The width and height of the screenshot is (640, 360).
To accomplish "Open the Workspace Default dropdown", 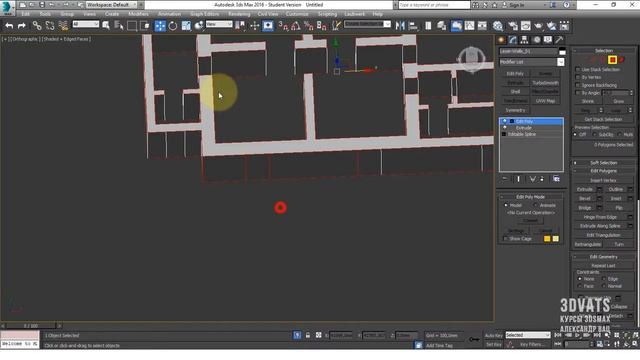I will pyautogui.click(x=110, y=5).
